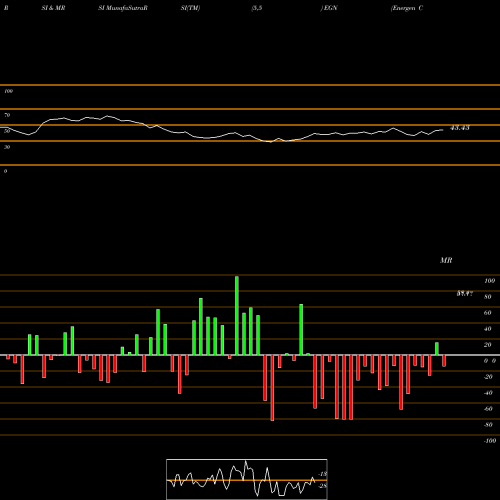Click the RSI value '43.43'
Viewport: 500px width, 500px height.
point(460,128)
